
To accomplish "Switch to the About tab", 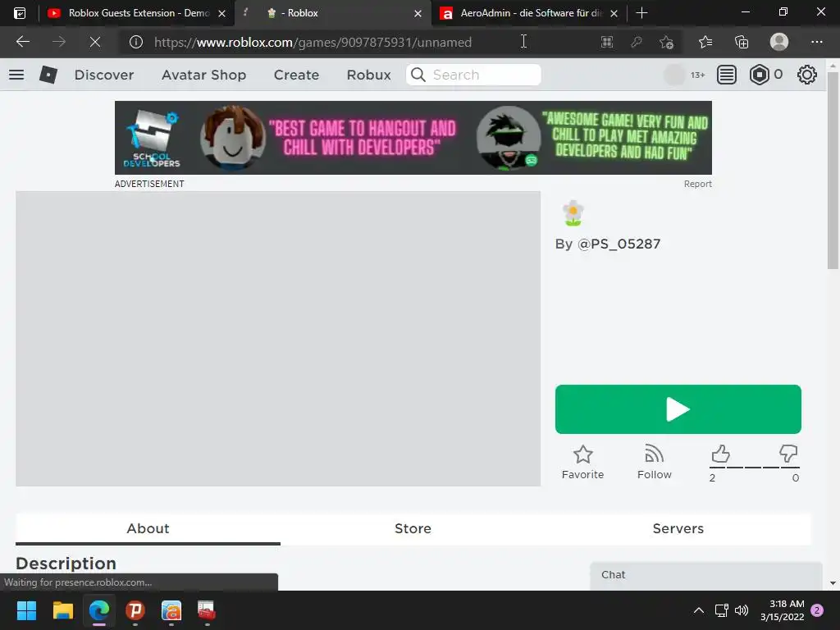I will [148, 529].
